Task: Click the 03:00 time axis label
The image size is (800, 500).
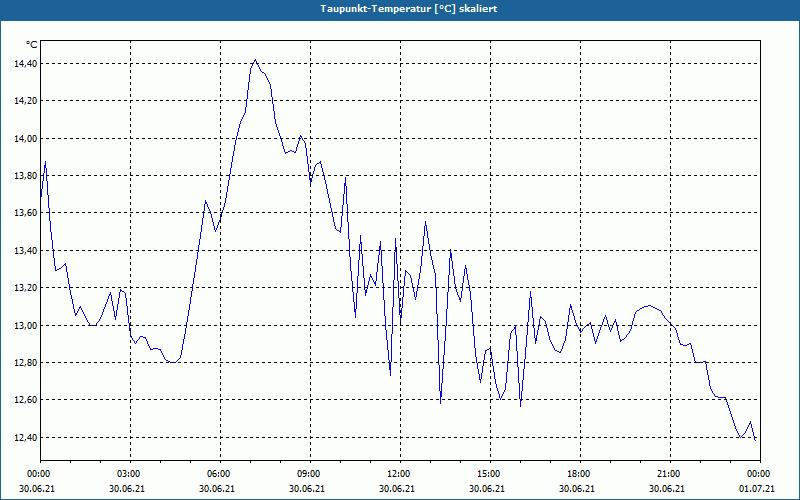Action: [131, 474]
